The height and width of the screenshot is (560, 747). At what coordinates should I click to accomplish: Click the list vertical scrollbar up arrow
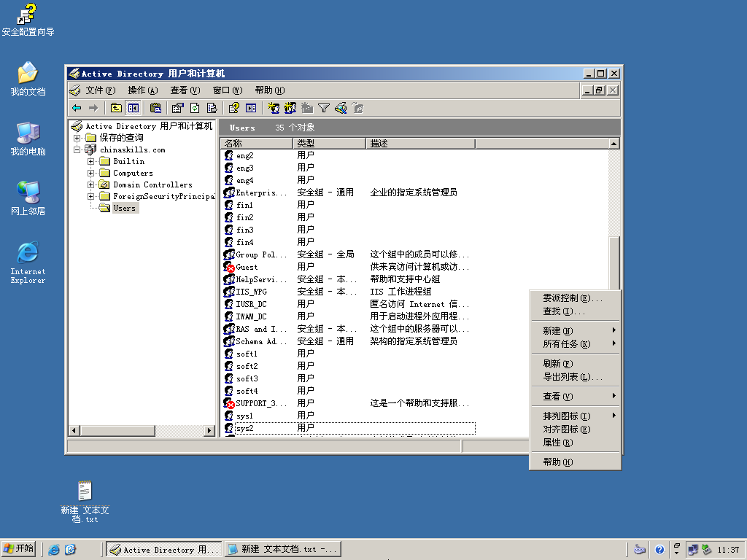click(x=614, y=144)
